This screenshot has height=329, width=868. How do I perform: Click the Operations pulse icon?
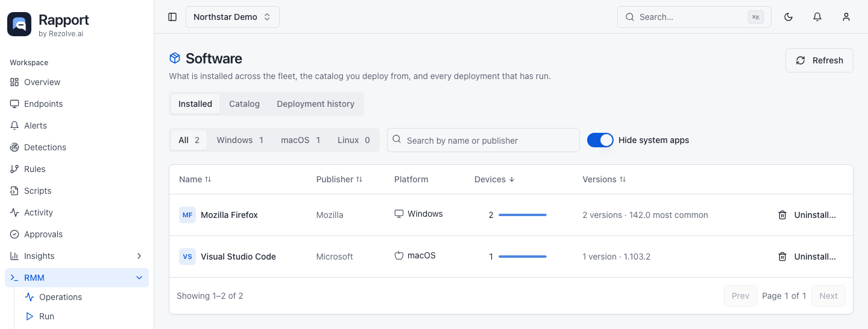[x=30, y=297]
